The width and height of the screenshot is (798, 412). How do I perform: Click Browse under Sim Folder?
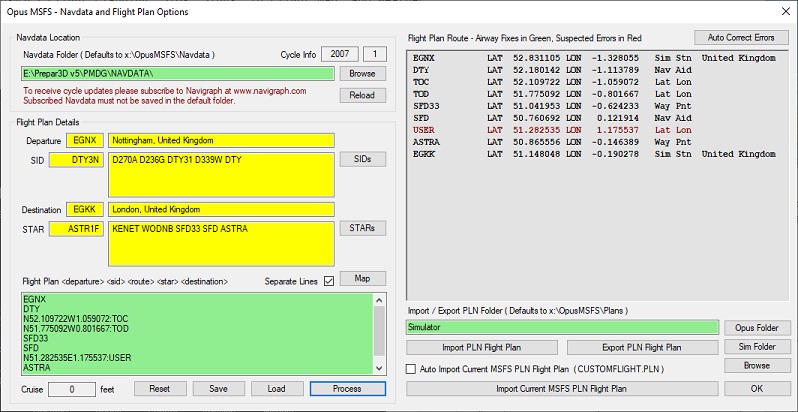click(x=757, y=366)
